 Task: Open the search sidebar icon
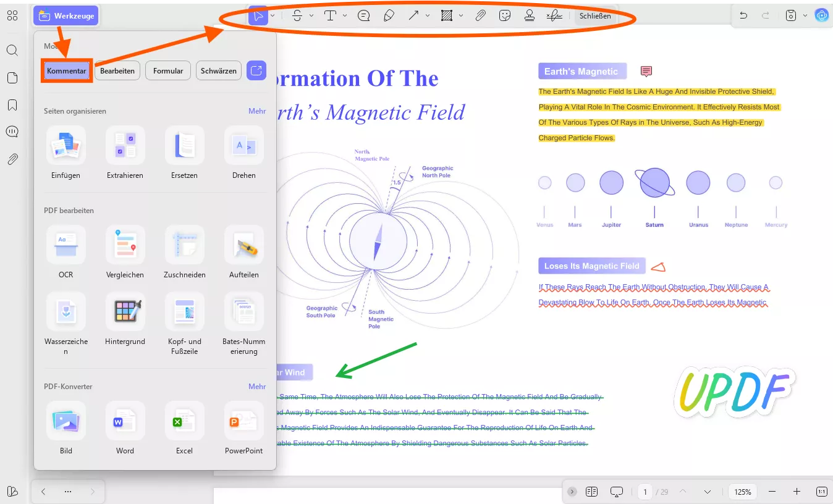[x=12, y=51]
